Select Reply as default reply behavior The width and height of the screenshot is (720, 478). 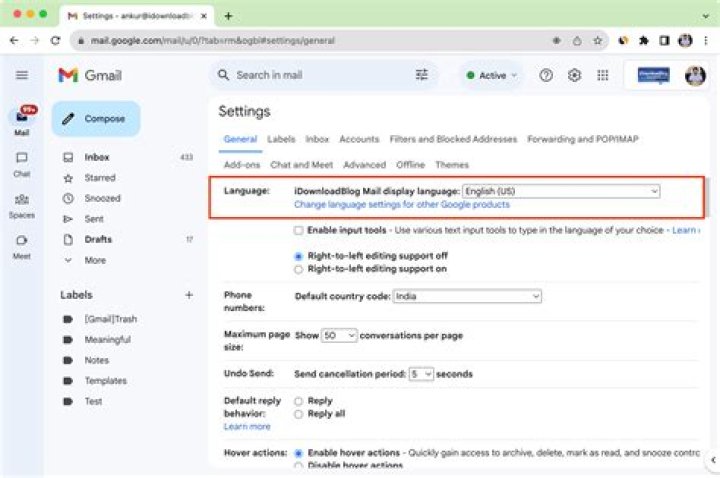(x=298, y=401)
